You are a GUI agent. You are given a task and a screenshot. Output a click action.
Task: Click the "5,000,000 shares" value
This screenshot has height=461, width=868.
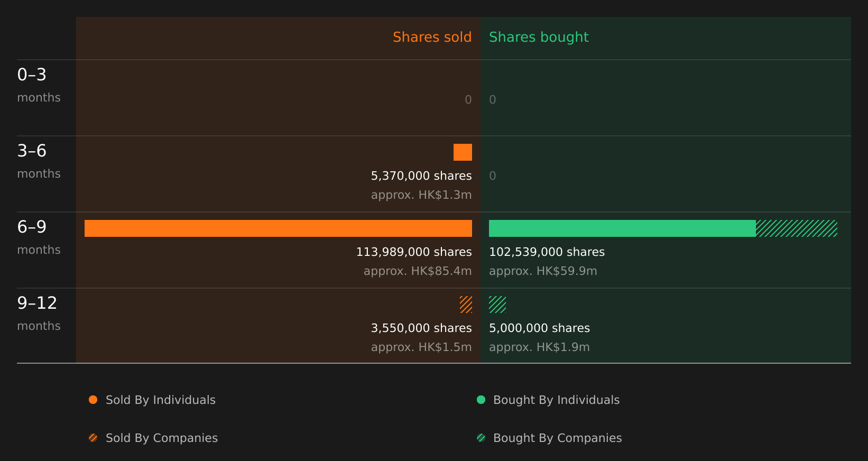(x=539, y=328)
